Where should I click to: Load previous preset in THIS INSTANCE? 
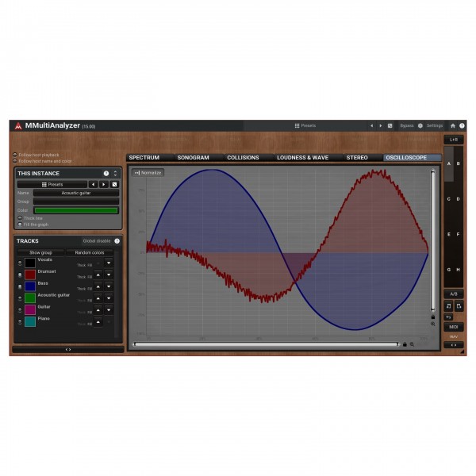93,185
